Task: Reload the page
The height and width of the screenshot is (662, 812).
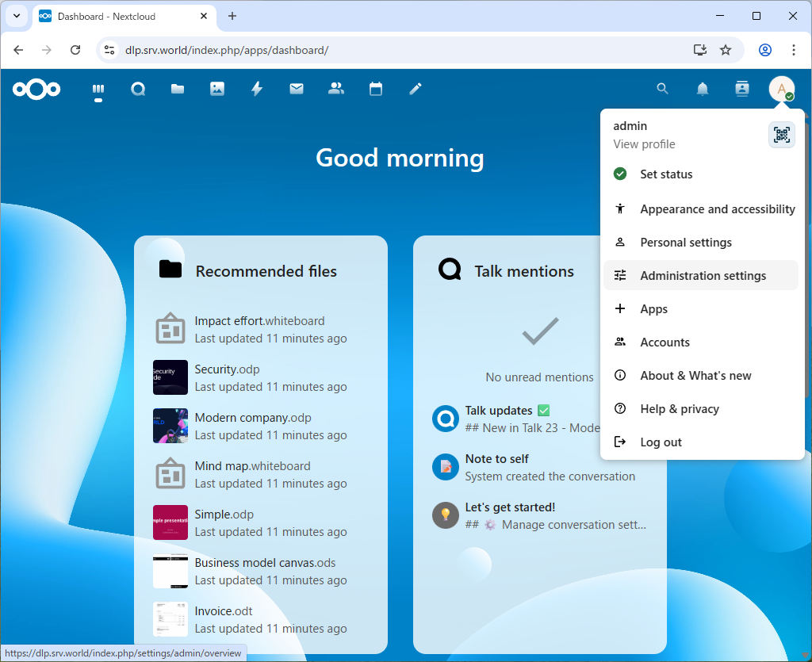Action: (x=75, y=50)
